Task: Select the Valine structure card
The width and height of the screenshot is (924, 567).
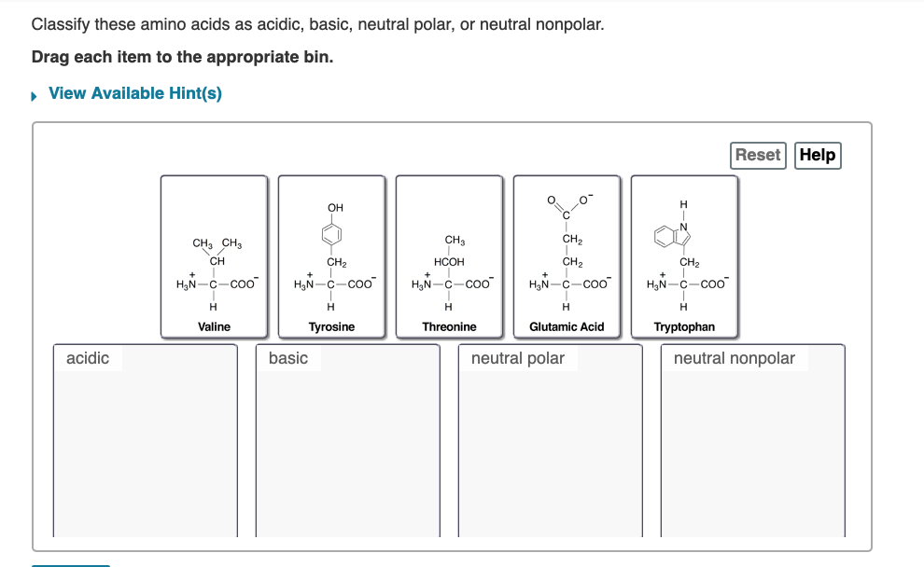Action: [214, 254]
